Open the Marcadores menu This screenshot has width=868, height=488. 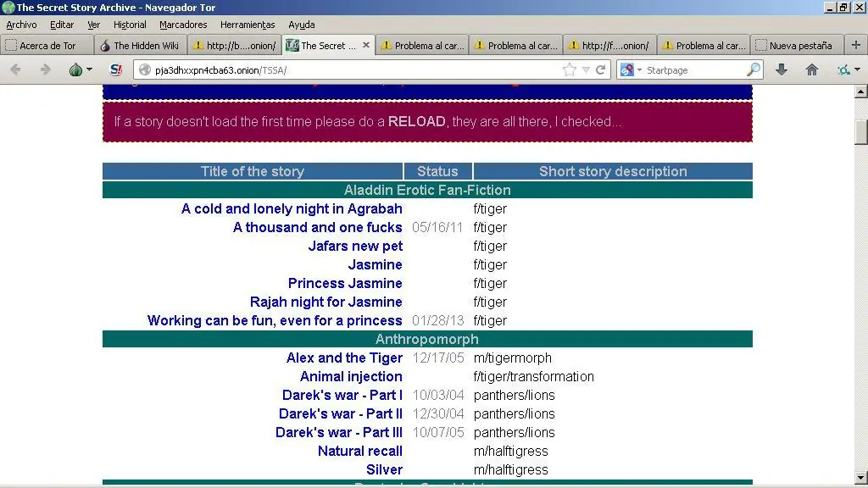183,25
